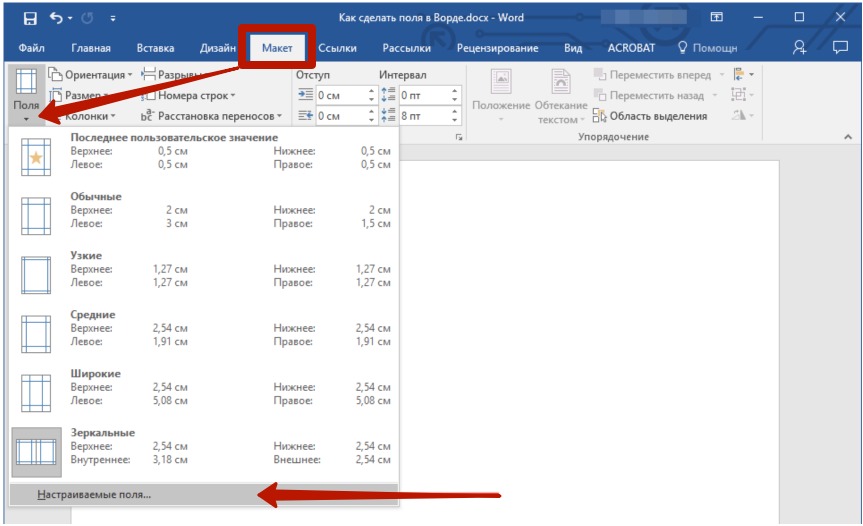Open the Comments speech bubble icon
863x526 pixels.
coord(840,48)
